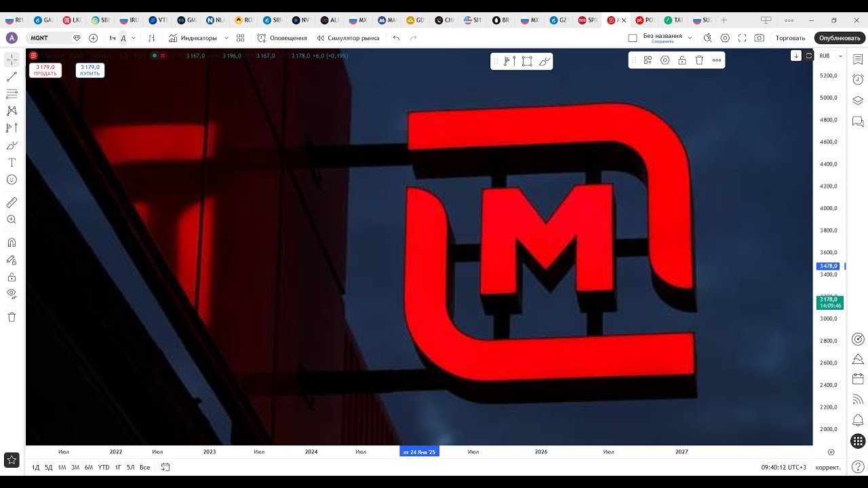Set range to Все
868x488 pixels.
pyautogui.click(x=144, y=467)
